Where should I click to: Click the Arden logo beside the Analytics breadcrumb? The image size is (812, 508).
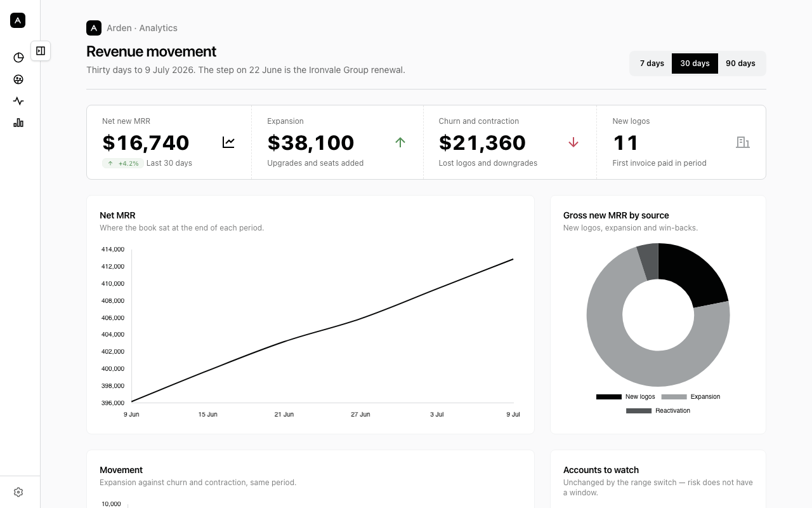click(94, 28)
